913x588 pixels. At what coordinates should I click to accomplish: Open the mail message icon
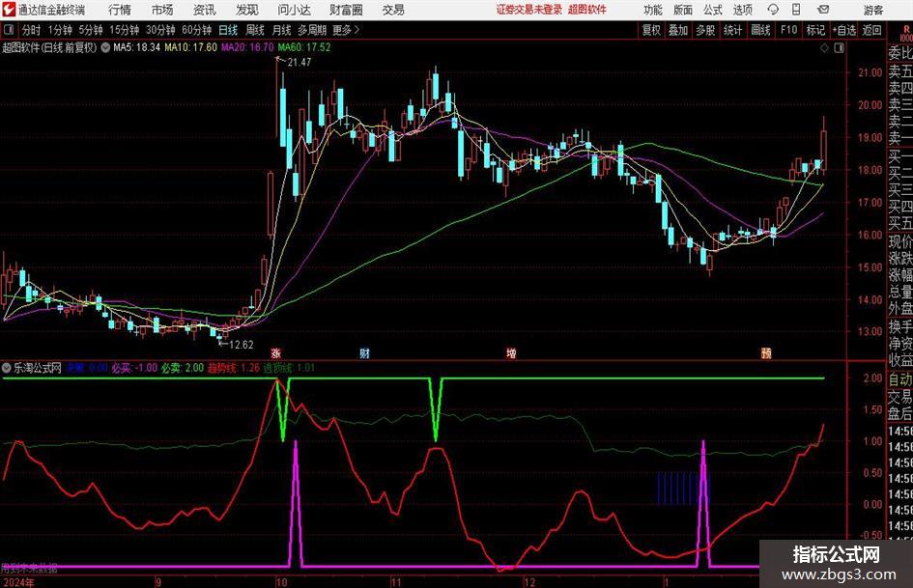(823, 10)
